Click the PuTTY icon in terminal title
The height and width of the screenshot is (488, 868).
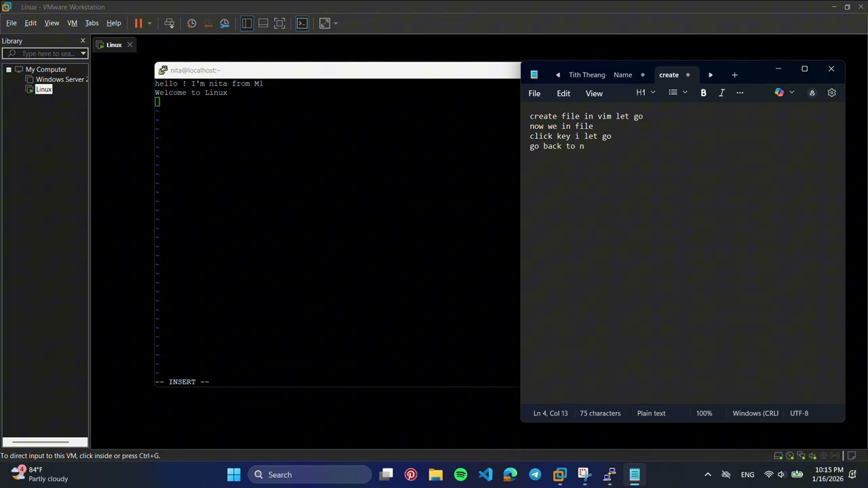pyautogui.click(x=163, y=70)
